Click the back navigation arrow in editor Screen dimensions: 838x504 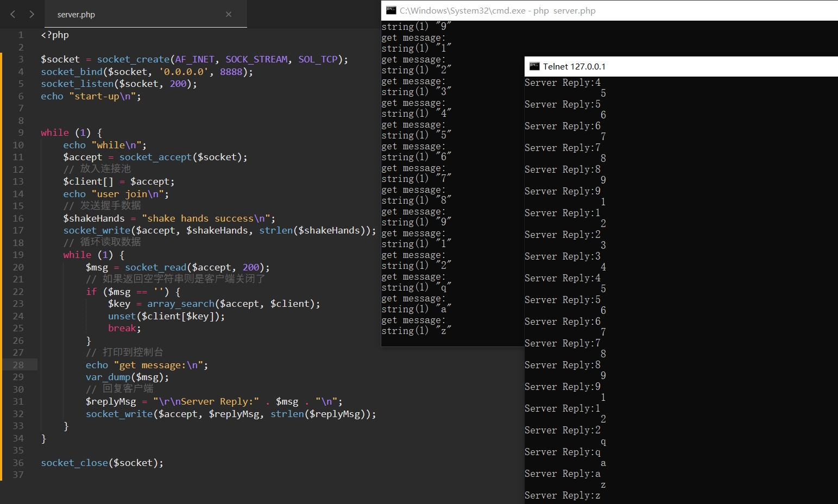click(12, 14)
